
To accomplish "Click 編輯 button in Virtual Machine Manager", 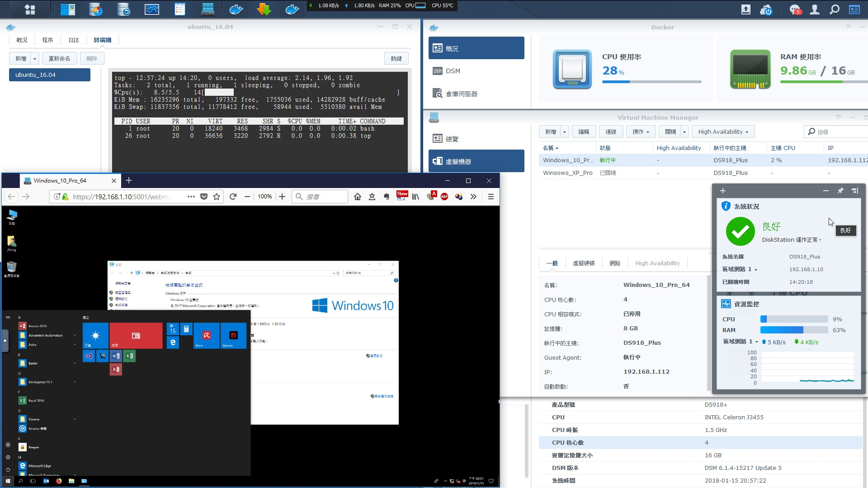I will (584, 132).
